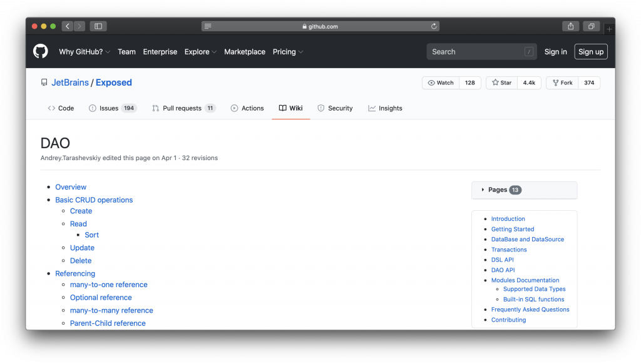Viewport: 641px width, 364px height.
Task: Jump to the Create section
Action: (x=81, y=211)
